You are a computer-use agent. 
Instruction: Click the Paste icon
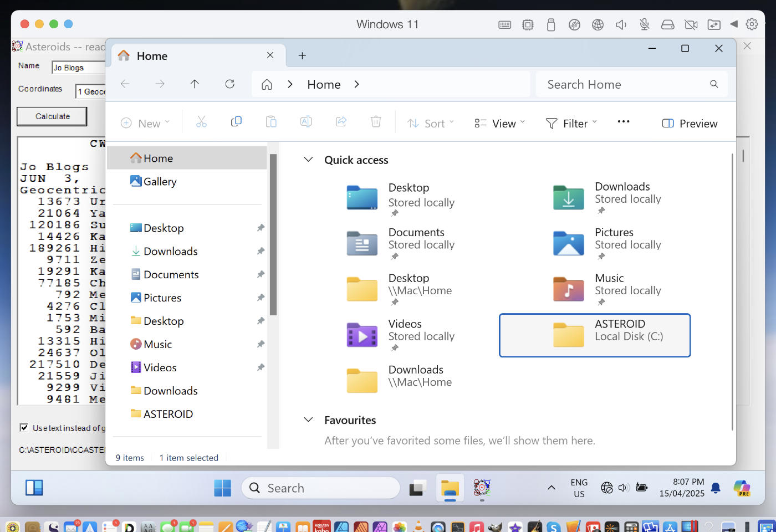(x=271, y=121)
